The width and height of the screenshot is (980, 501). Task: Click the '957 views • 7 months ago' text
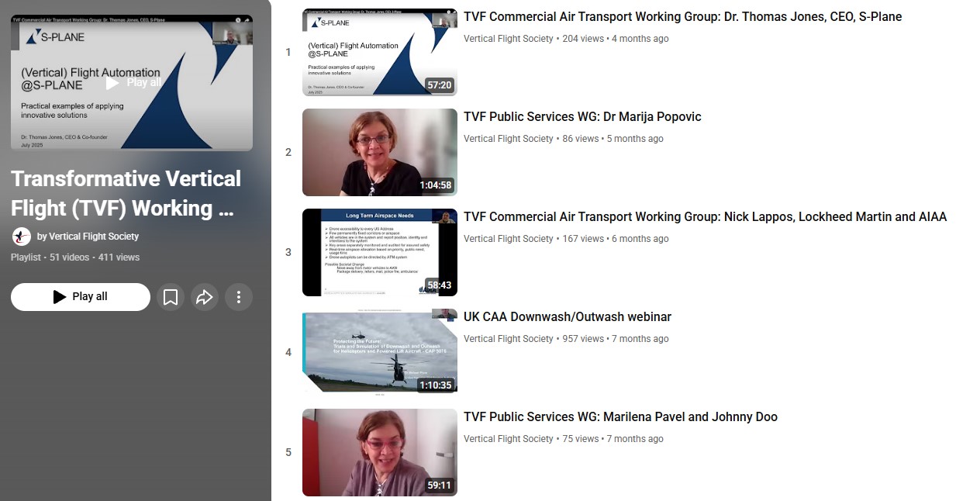coord(616,339)
